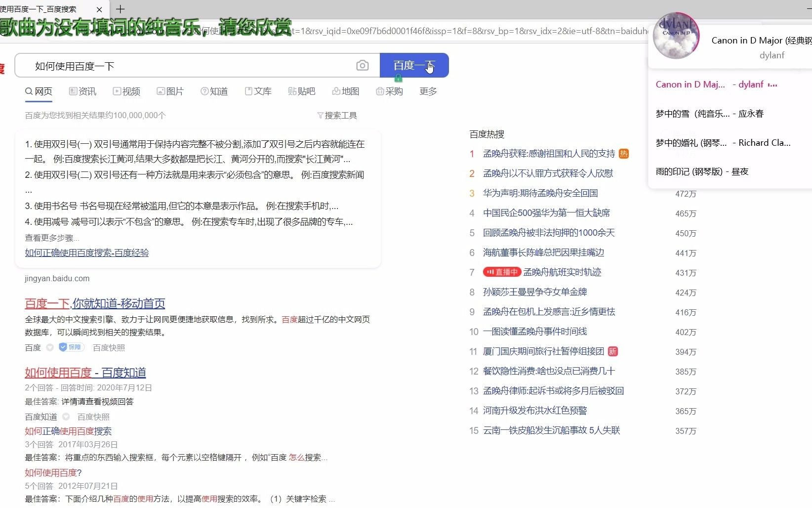Screen dimensions: 812x508
Task: Open the 图片 tab
Action: pyautogui.click(x=170, y=91)
